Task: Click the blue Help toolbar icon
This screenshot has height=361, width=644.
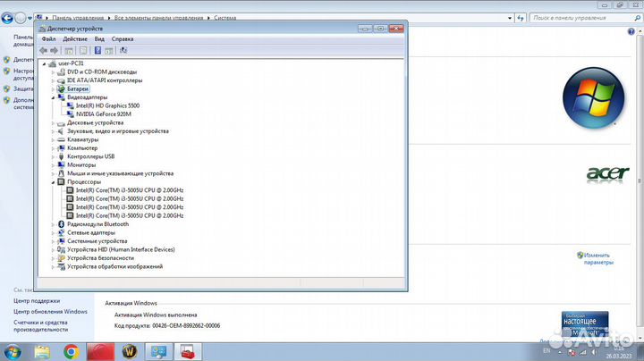Action: pos(97,50)
